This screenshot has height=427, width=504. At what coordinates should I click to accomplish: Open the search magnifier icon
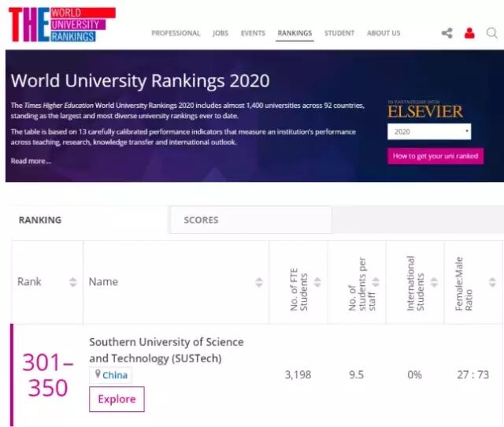(x=491, y=33)
